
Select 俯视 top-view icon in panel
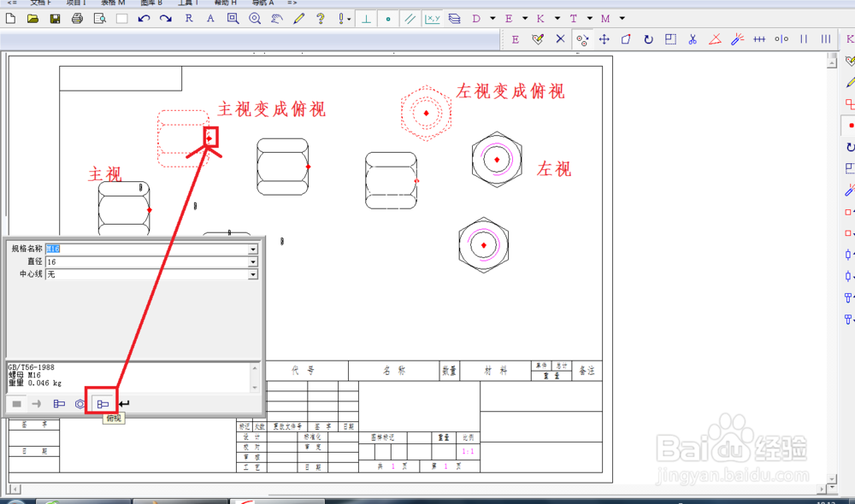[x=103, y=404]
